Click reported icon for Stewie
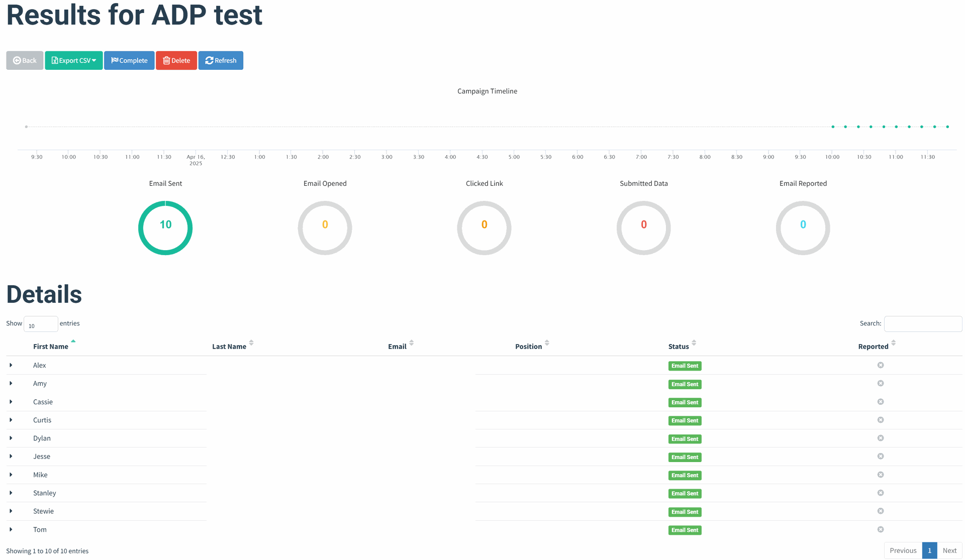This screenshot has width=965, height=560. tap(881, 511)
